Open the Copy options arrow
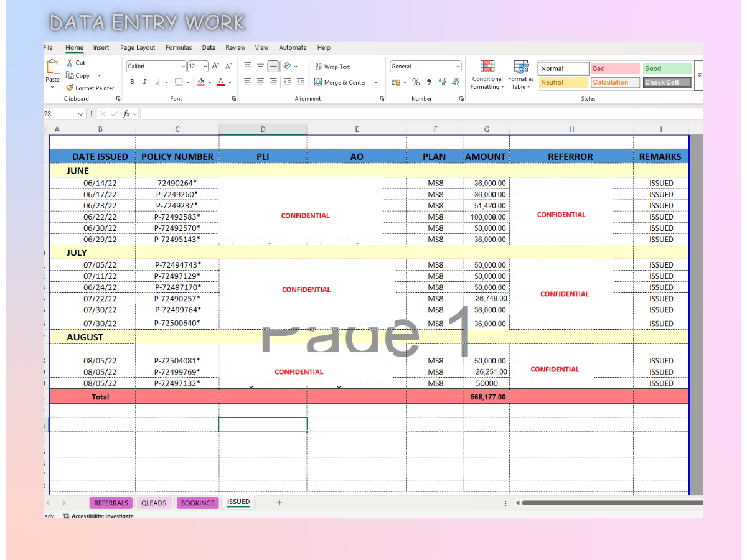 click(x=100, y=75)
